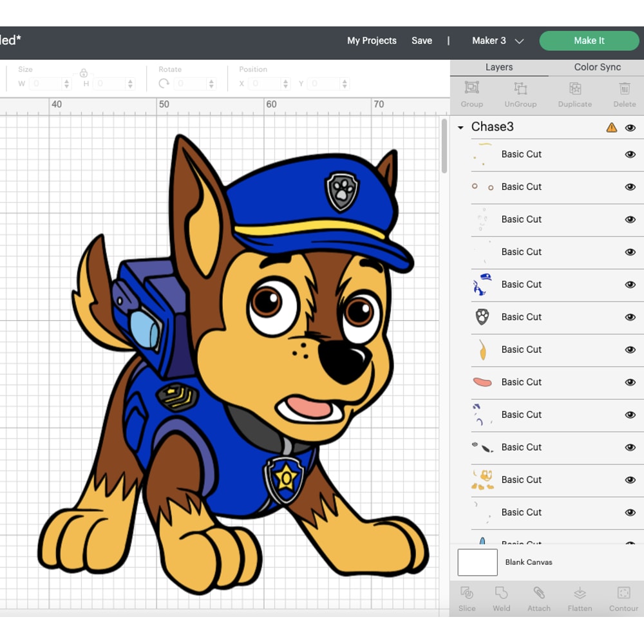Select the Flatten tool
This screenshot has height=644, width=644.
click(x=579, y=599)
